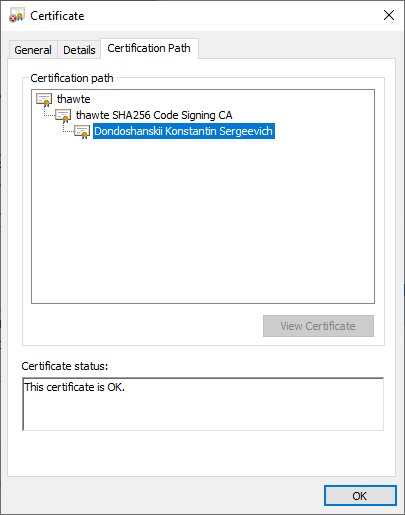The width and height of the screenshot is (405, 515).
Task: Confirm the dialog with OK
Action: point(360,496)
